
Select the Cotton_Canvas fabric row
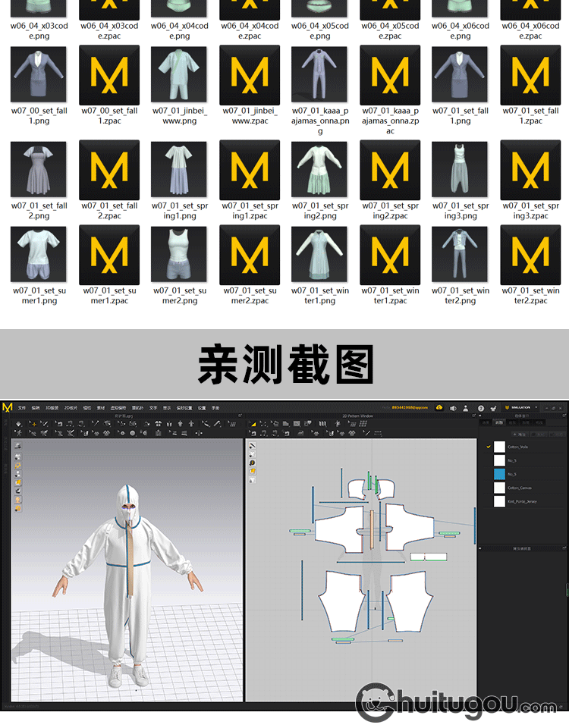524,488
